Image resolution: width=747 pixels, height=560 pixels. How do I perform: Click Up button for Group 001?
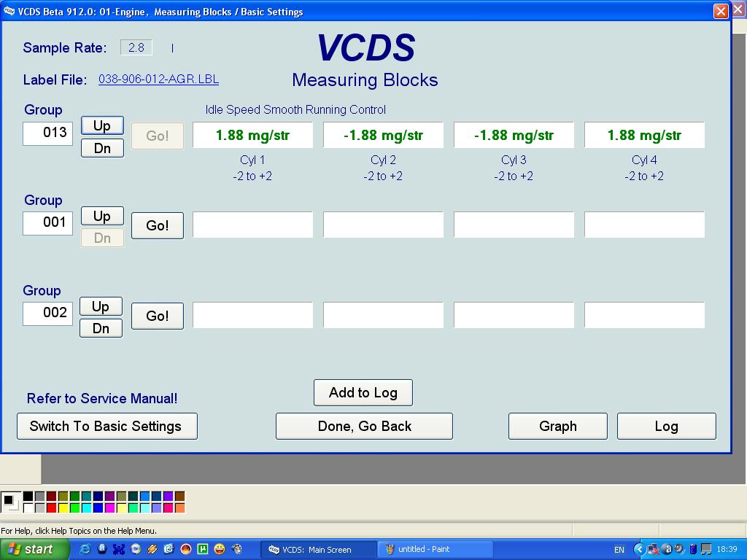(x=102, y=216)
